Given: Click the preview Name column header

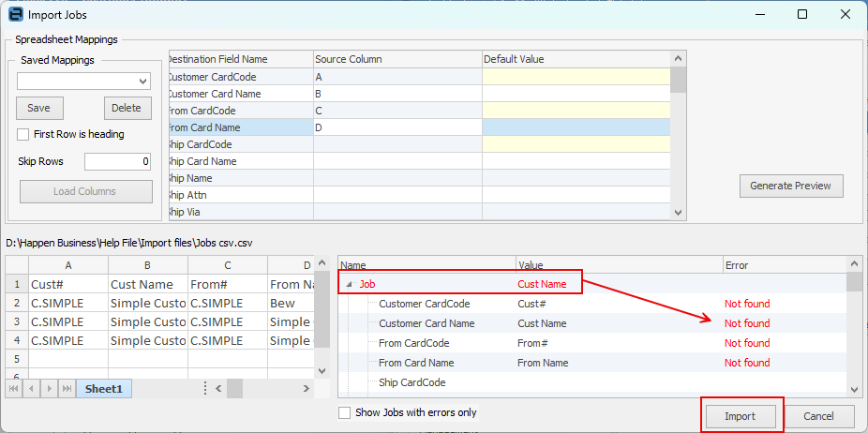Looking at the screenshot, I should pos(427,265).
